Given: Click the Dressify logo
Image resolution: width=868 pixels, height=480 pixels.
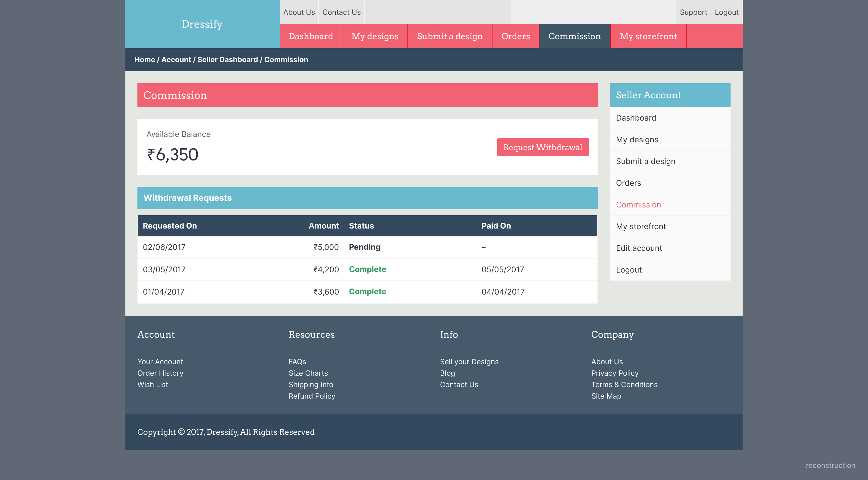Looking at the screenshot, I should 202,24.
